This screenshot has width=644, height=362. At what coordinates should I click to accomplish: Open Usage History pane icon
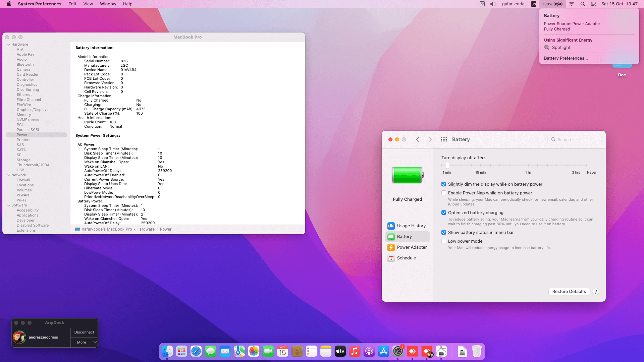(391, 226)
